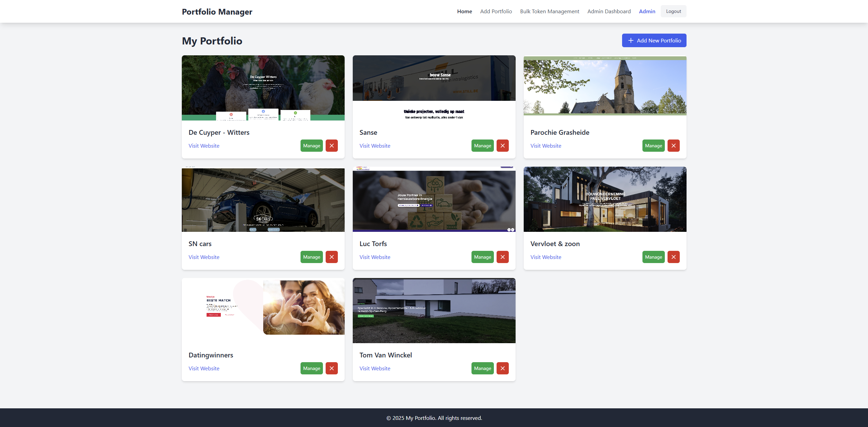The width and height of the screenshot is (868, 427).
Task: Delete the Luc Torfs portfolio
Action: click(502, 257)
